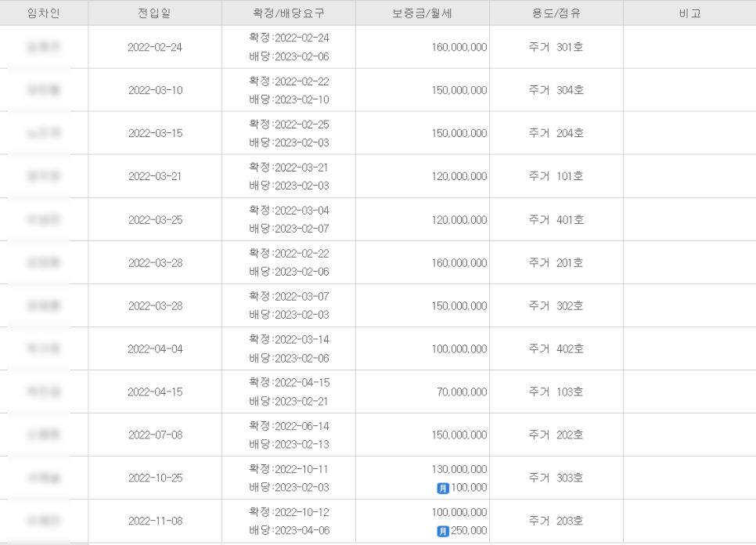Select the 비고 column header
The image size is (756, 545).
(689, 13)
